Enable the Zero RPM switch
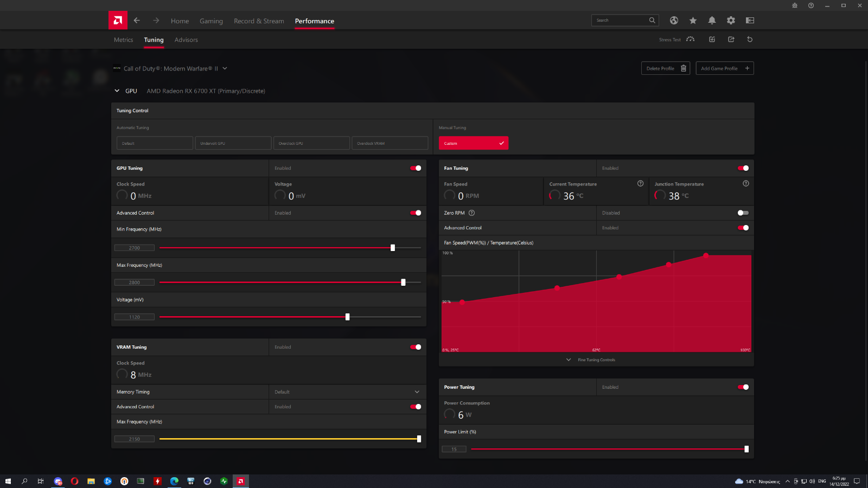868x488 pixels. [x=743, y=213]
